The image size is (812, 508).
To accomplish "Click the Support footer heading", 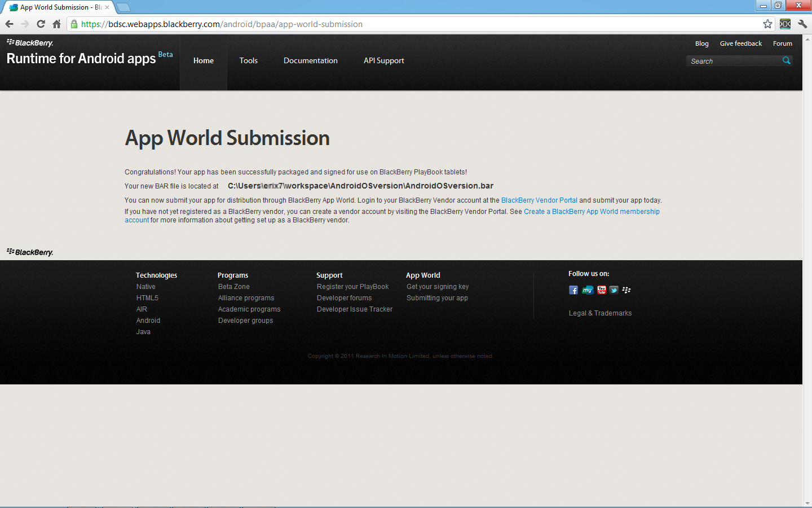I will 329,275.
